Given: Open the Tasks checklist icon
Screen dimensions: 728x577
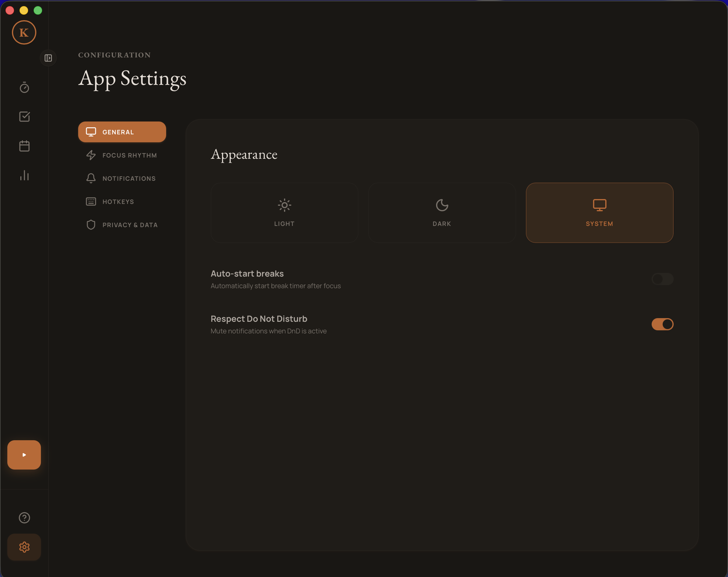Looking at the screenshot, I should pyautogui.click(x=24, y=117).
